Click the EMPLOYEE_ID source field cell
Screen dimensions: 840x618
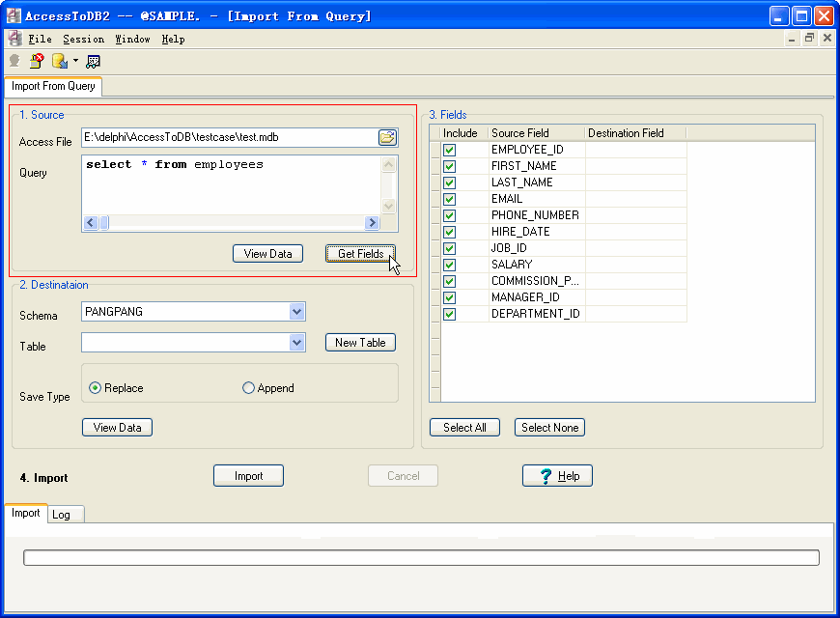pos(537,150)
